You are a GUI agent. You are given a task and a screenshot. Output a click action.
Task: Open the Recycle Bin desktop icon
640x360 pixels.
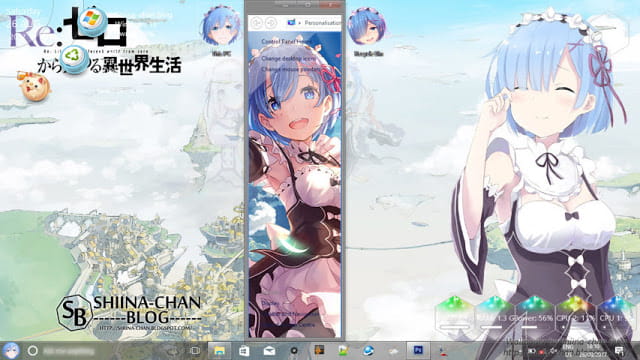click(x=367, y=30)
